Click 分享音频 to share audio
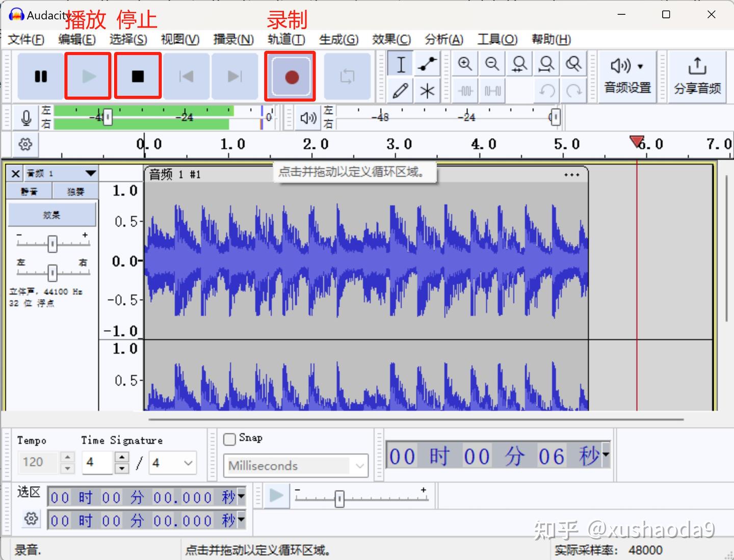The width and height of the screenshot is (734, 560). point(696,76)
